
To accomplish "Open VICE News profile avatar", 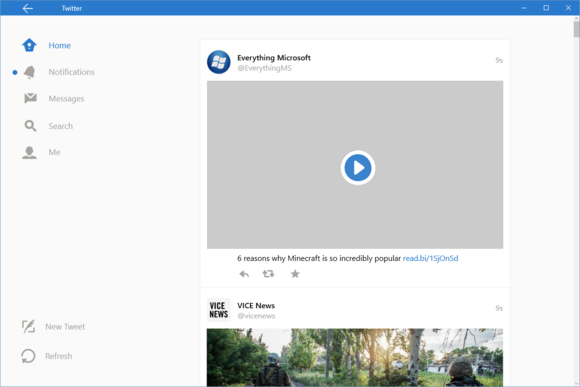I will (219, 310).
